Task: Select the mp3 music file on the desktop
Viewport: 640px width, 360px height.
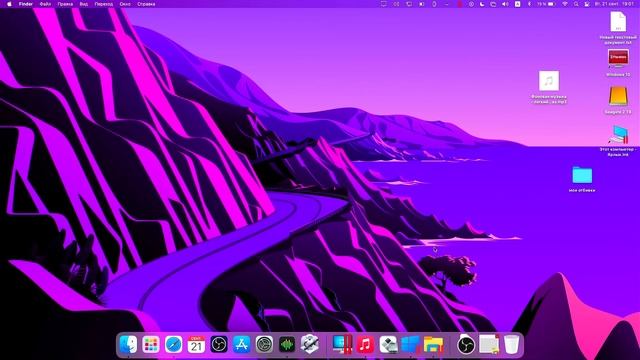Action: (549, 81)
